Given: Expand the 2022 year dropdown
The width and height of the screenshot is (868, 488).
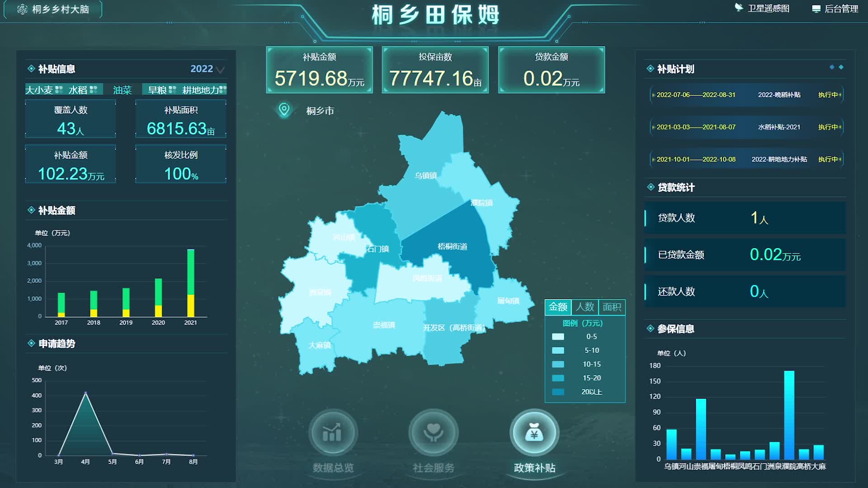Looking at the screenshot, I should [207, 69].
